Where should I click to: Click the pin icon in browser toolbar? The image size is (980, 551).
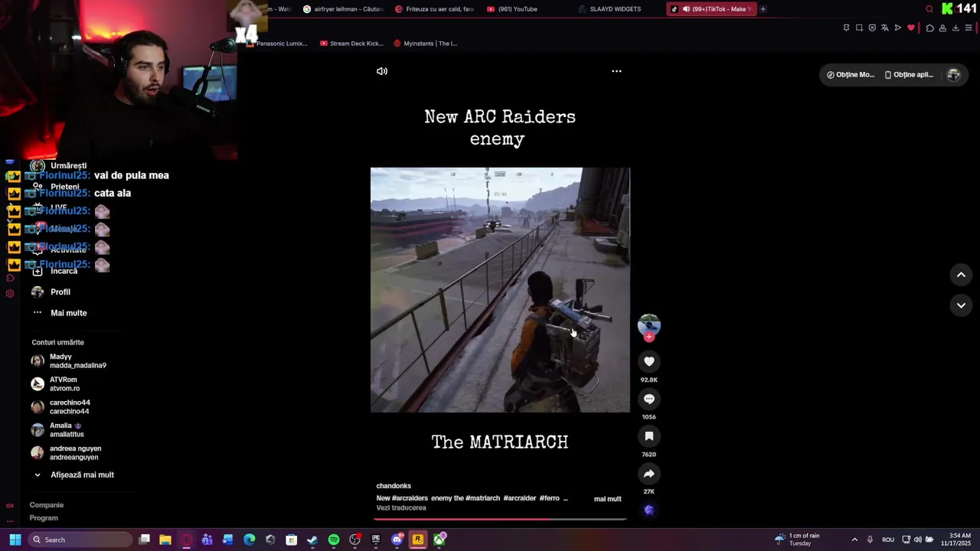click(x=846, y=28)
